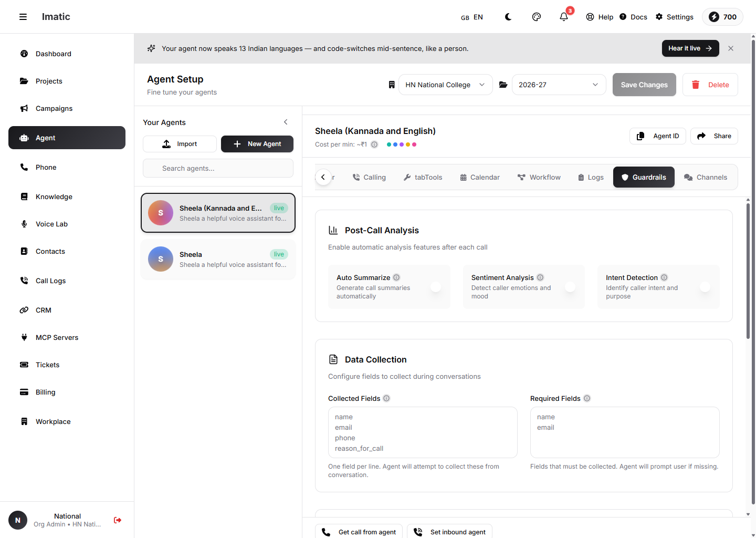This screenshot has width=756, height=538.
Task: Click the colored dots next to cost
Action: (402, 144)
